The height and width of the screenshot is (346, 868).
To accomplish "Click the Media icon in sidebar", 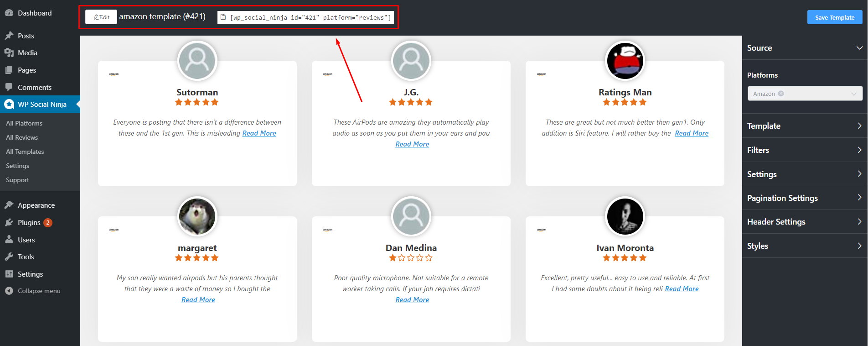I will 9,53.
